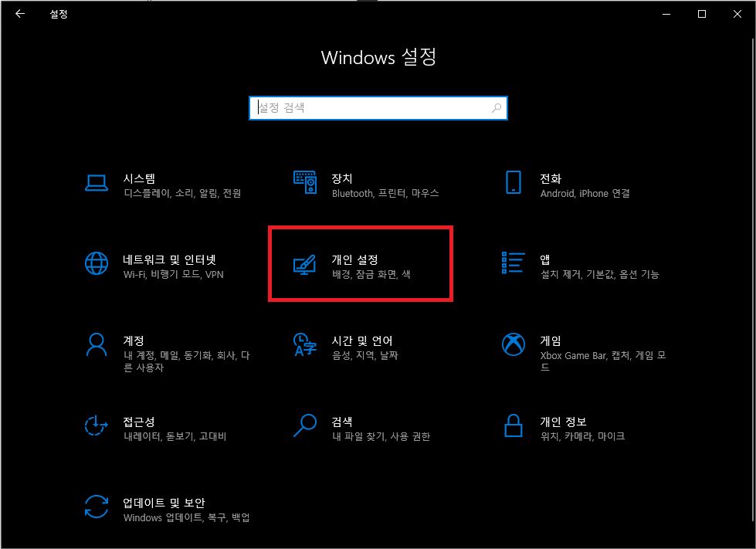Viewport: 756px width, 549px height.
Task: Click the 설정 검색 search field
Action: pos(378,108)
